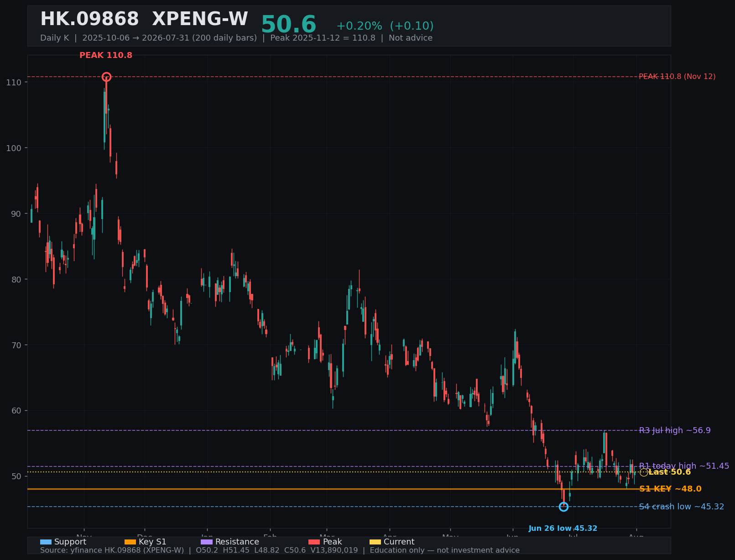This screenshot has height=560, width=735.
Task: Click the 50 tick on the price axis
Action: coord(16,476)
